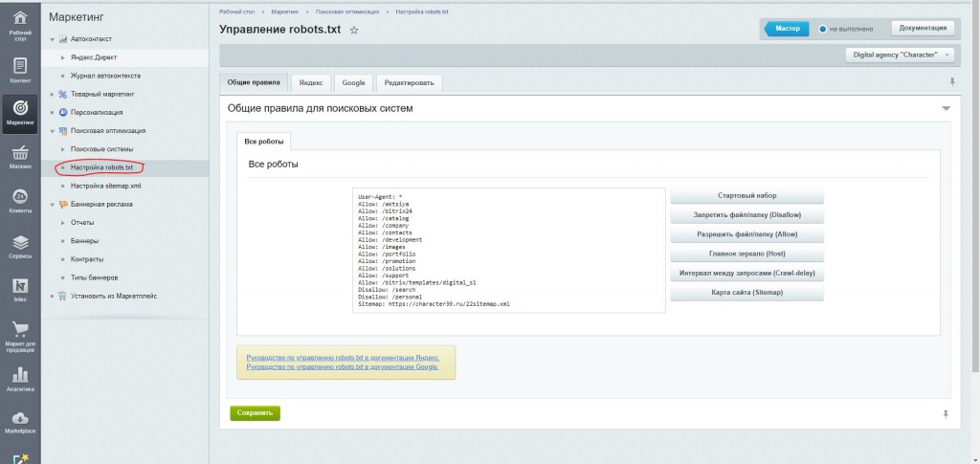Image resolution: width=980 pixels, height=464 pixels.
Task: Select the Digital agency "Character" site dropdown
Action: [902, 55]
